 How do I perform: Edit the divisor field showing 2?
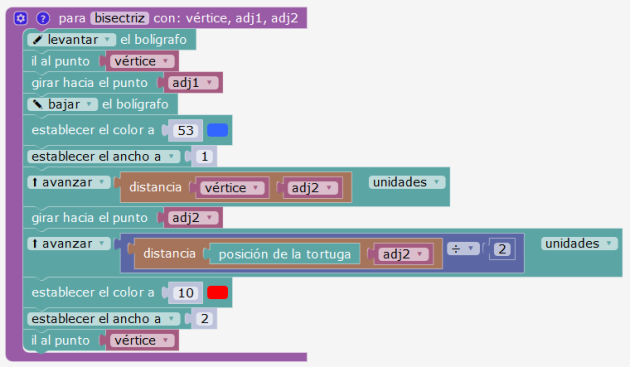(x=502, y=249)
